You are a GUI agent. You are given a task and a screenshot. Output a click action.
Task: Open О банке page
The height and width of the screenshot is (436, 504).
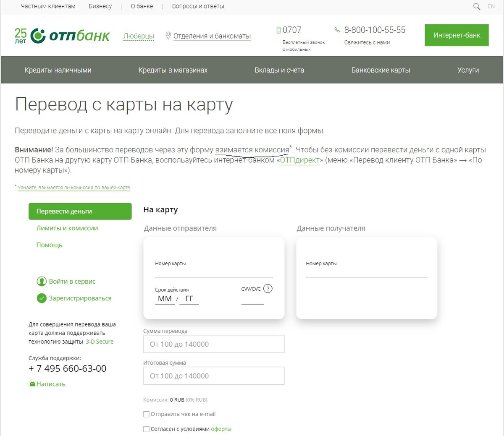[x=142, y=6]
